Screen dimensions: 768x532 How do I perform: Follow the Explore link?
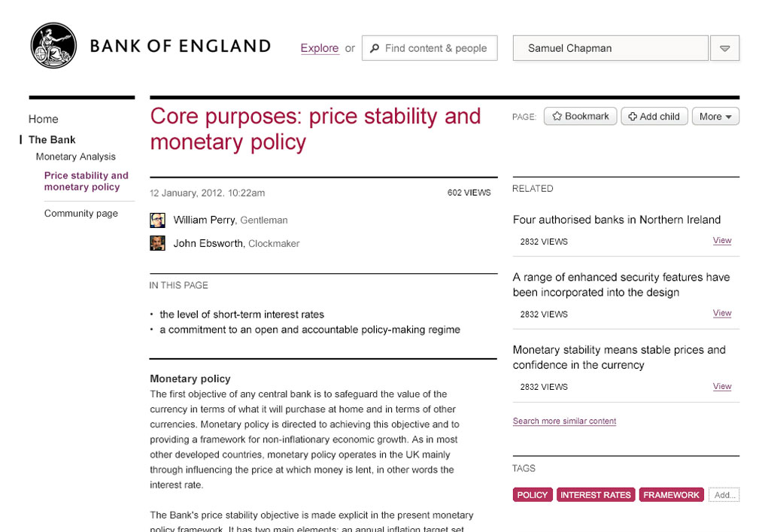320,48
